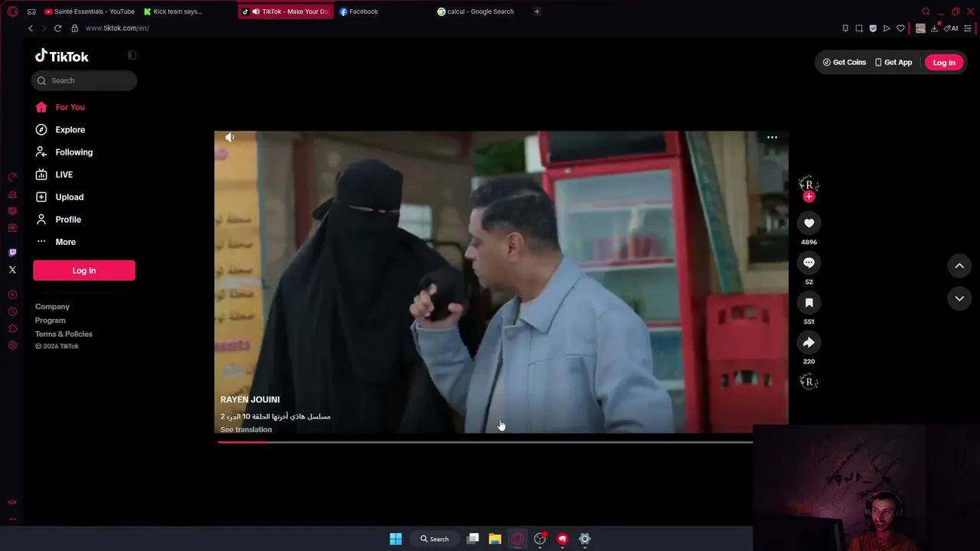Click the address bar URL
The width and height of the screenshot is (980, 551).
(117, 28)
